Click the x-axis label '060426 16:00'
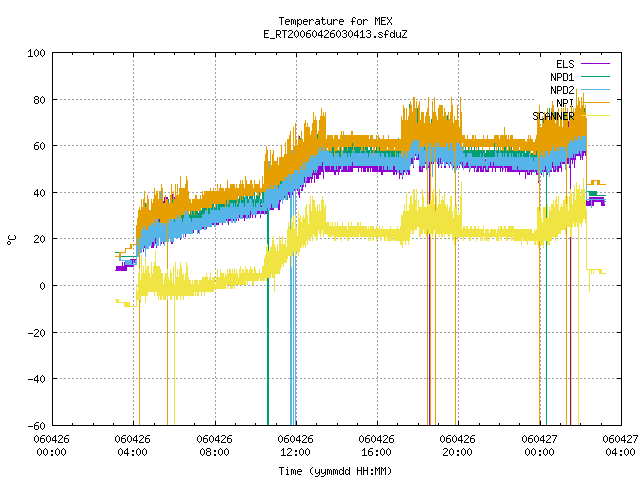 click(x=376, y=446)
